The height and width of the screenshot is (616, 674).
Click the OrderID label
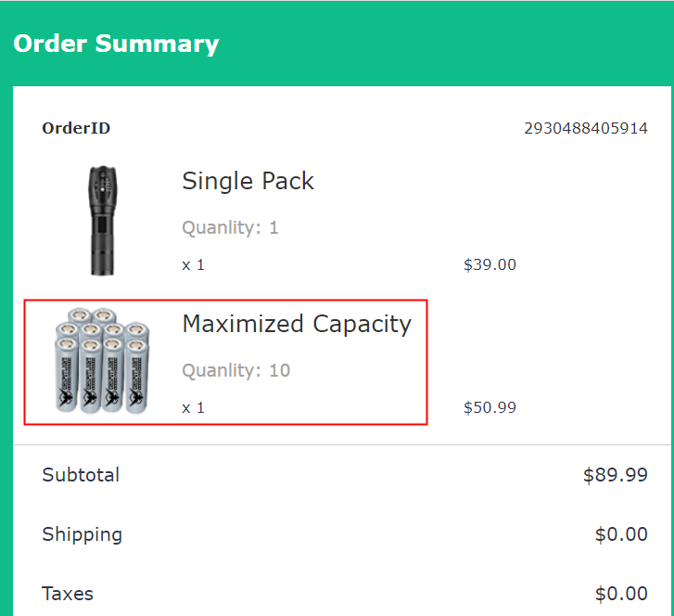[x=76, y=128]
